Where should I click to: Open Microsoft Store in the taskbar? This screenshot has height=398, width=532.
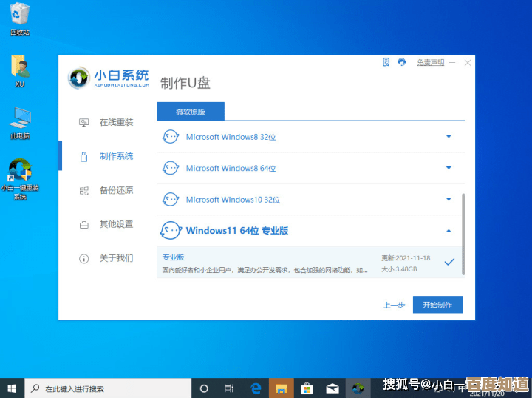tap(307, 388)
